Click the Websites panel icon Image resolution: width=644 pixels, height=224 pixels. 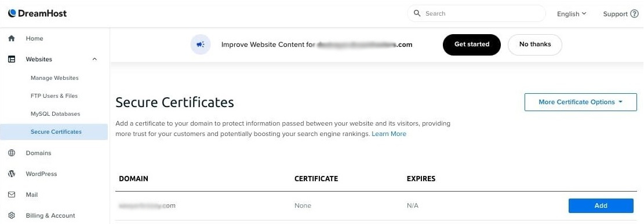(x=12, y=59)
